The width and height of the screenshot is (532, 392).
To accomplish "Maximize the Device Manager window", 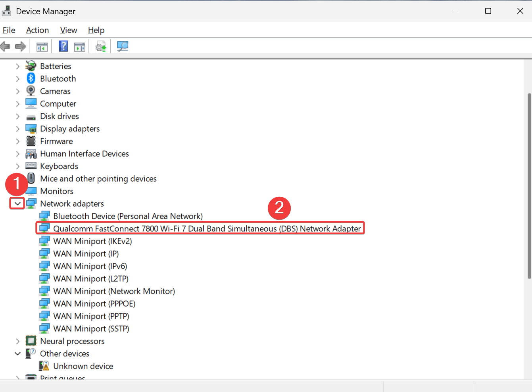I will point(488,11).
